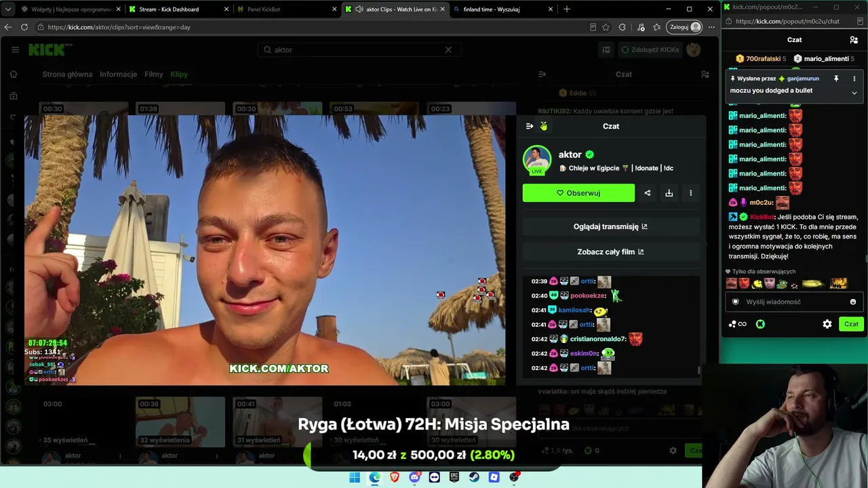868x488 pixels.
Task: Open the Filmy tab
Action: click(154, 75)
